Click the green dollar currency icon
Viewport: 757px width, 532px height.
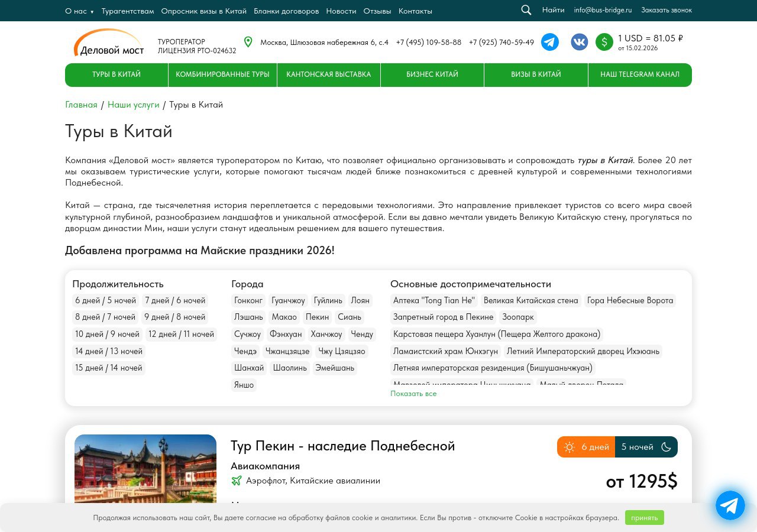click(604, 42)
